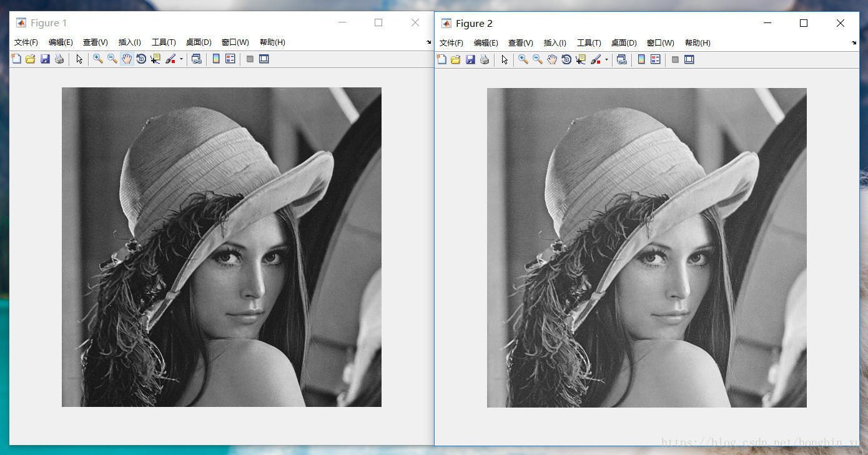Insert a colorbar in Figure 2
868x455 pixels.
click(x=641, y=59)
